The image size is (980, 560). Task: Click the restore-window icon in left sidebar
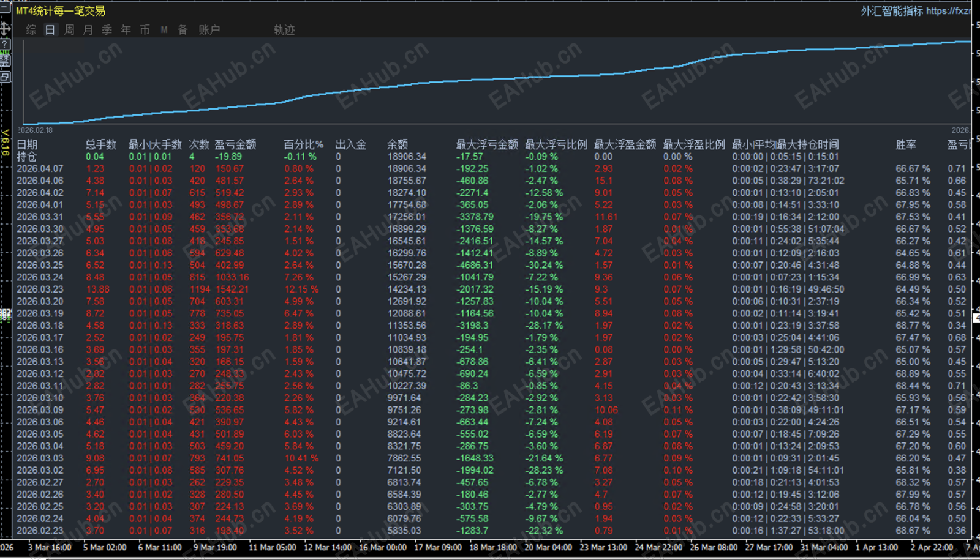[x=5, y=77]
